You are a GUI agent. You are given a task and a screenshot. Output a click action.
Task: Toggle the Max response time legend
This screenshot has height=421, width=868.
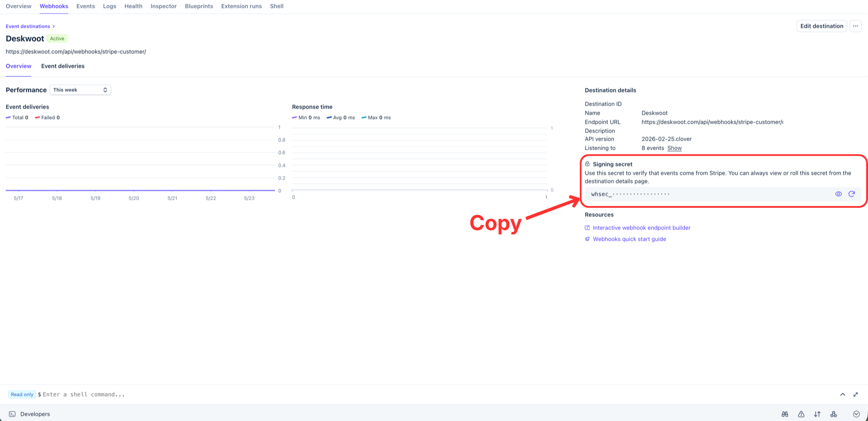(376, 118)
